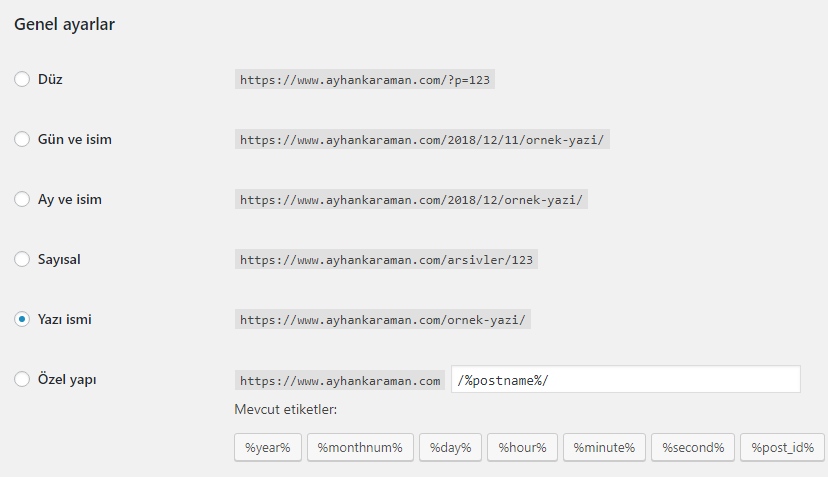
Task: Click the %day% tag button
Action: tap(450, 447)
